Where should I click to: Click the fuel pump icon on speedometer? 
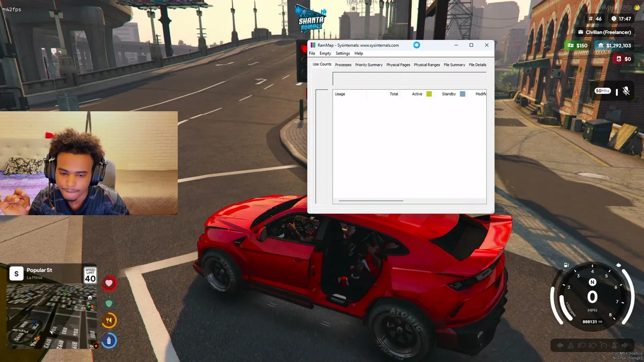pos(567,265)
